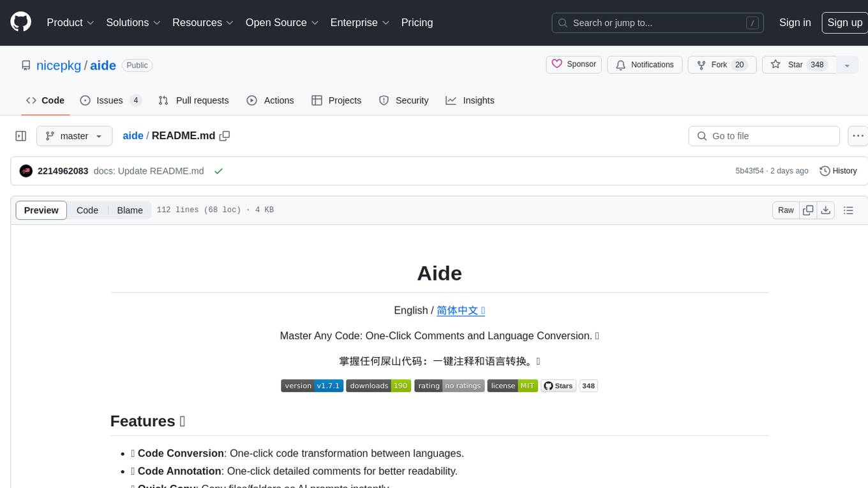Image resolution: width=868 pixels, height=488 pixels.
Task: Click the Sign in link
Action: point(795,22)
